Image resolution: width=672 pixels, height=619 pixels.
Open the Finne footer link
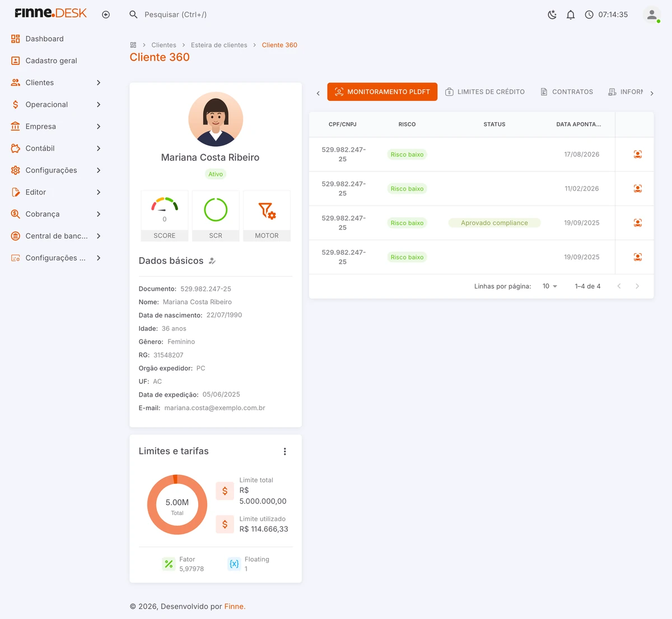click(235, 606)
